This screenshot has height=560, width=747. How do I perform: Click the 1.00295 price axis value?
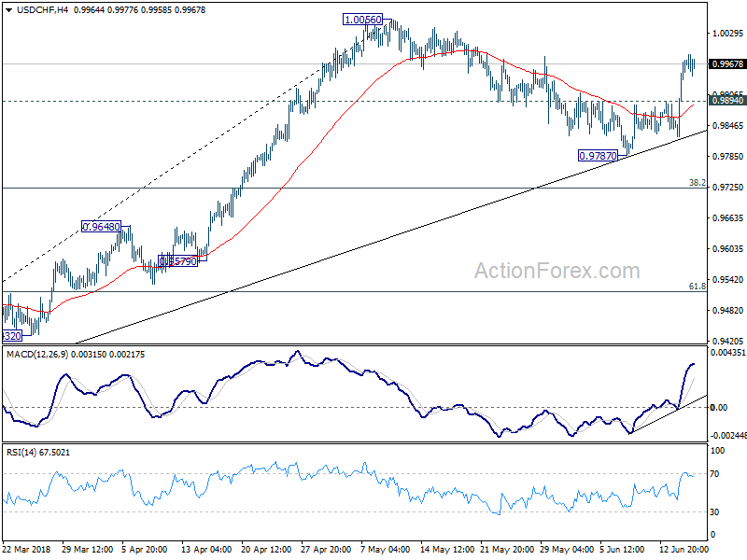pos(727,34)
